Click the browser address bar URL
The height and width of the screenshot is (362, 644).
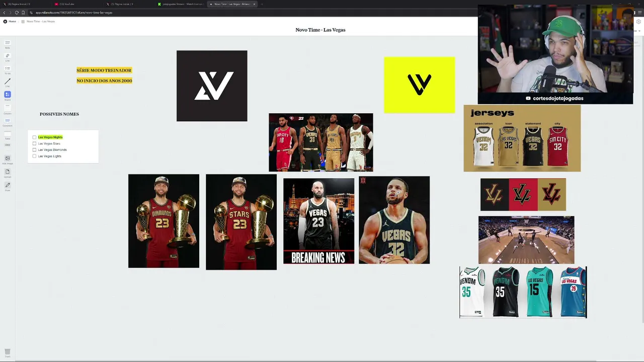[x=74, y=13]
